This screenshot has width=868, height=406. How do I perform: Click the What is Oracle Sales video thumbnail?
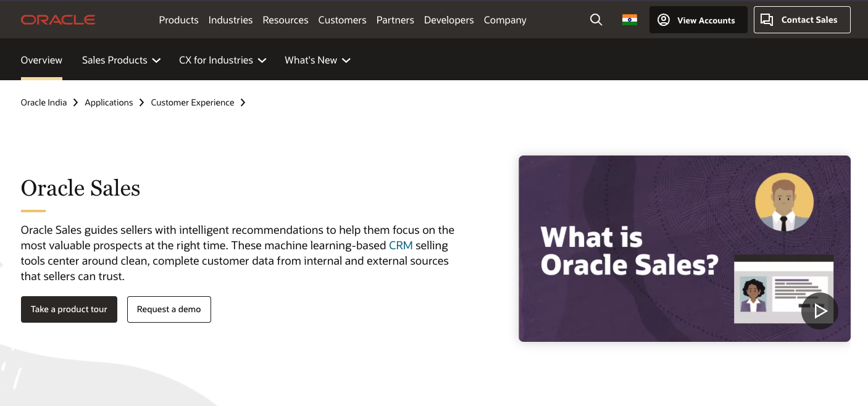point(685,249)
